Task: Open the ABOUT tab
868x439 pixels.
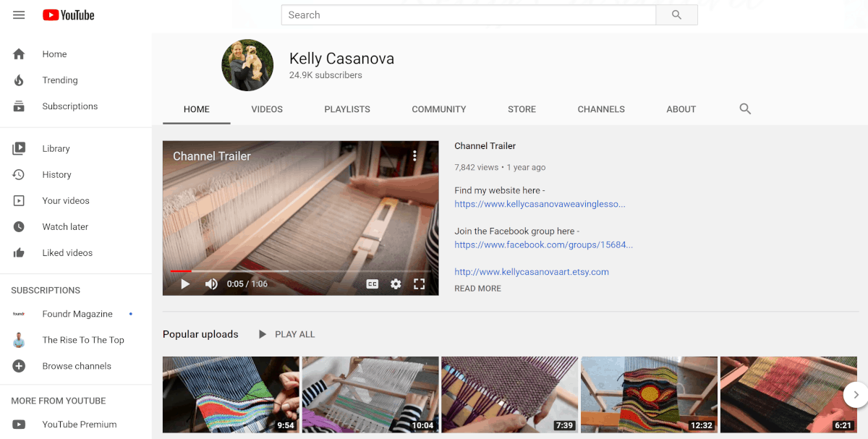Action: click(681, 109)
